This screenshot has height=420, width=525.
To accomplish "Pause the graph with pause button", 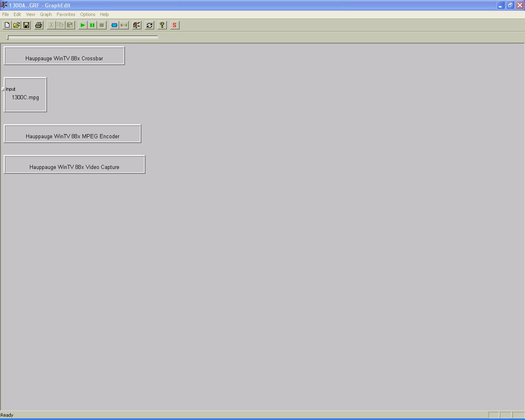I will pyautogui.click(x=92, y=25).
